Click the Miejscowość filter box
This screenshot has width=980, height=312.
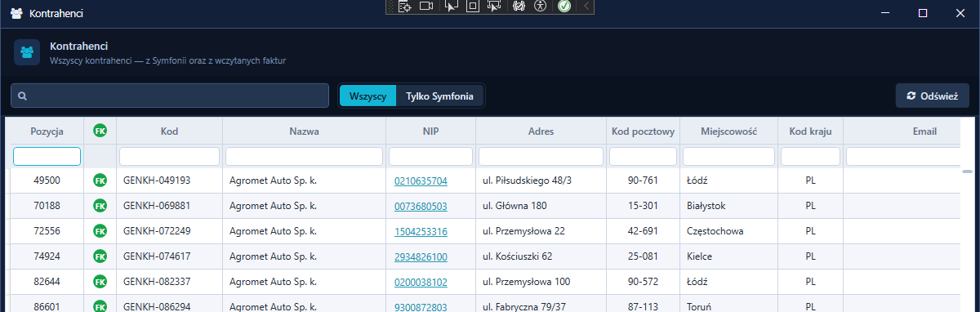click(x=728, y=156)
